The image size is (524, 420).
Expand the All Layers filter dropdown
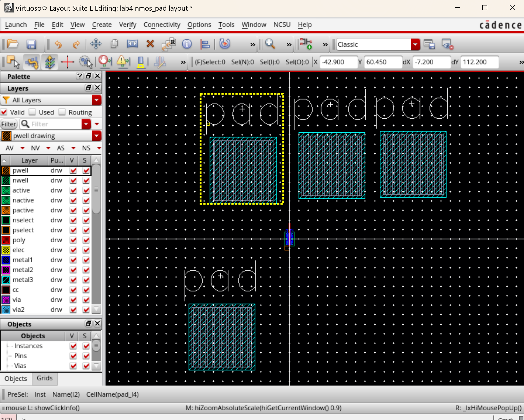point(96,100)
